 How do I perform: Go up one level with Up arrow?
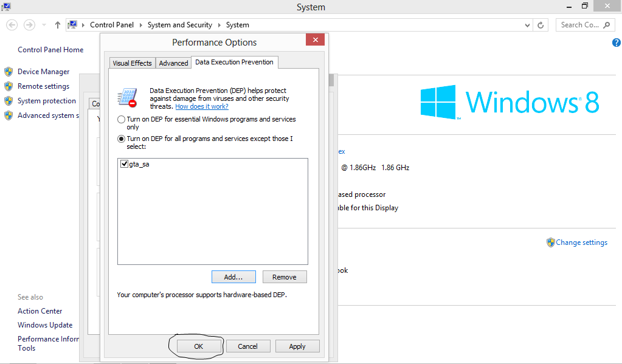pos(58,25)
